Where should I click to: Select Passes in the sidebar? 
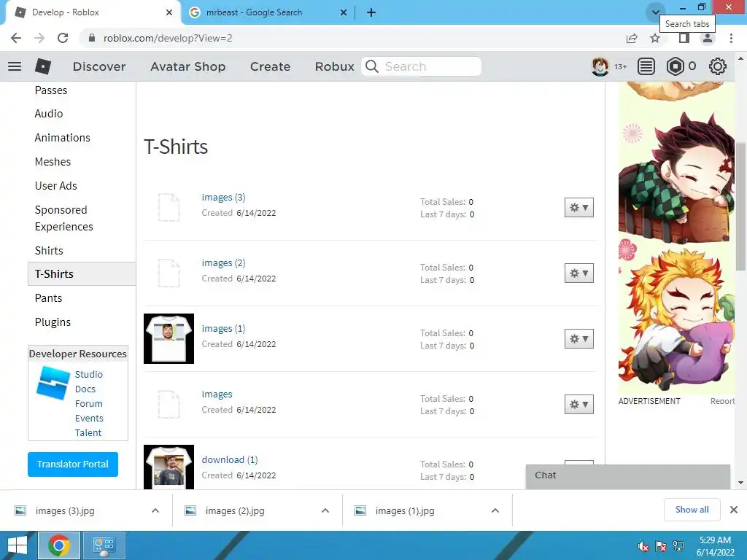[51, 90]
